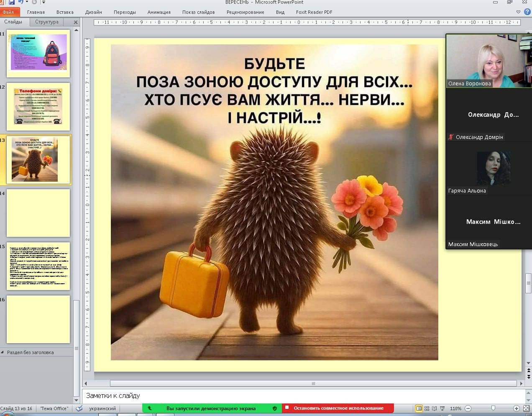Click the Undo arrow icon
The height and width of the screenshot is (416, 532).
(21, 3)
